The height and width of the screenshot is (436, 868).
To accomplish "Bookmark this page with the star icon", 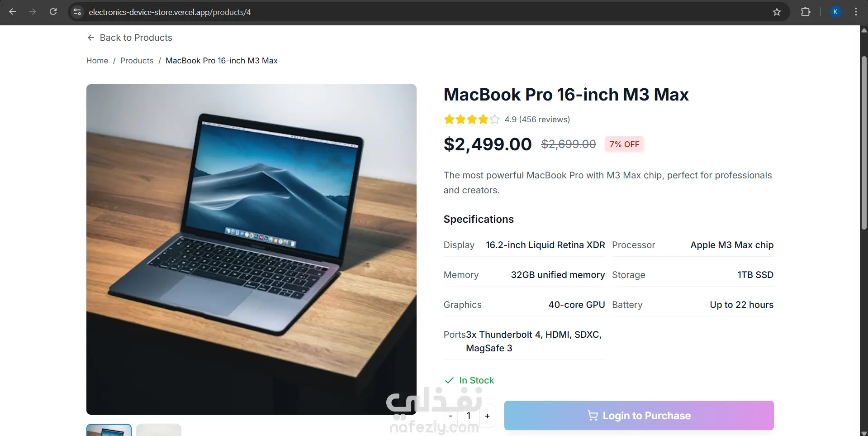I will click(x=777, y=12).
